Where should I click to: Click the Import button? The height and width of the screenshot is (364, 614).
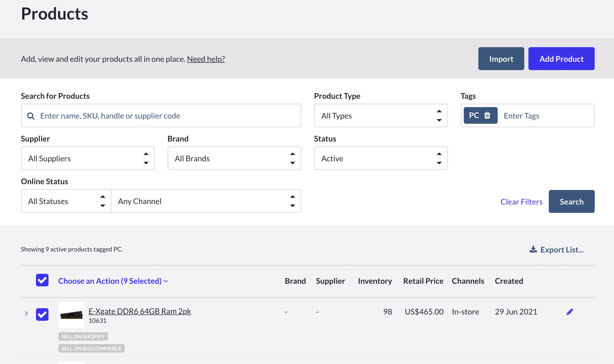click(x=501, y=59)
